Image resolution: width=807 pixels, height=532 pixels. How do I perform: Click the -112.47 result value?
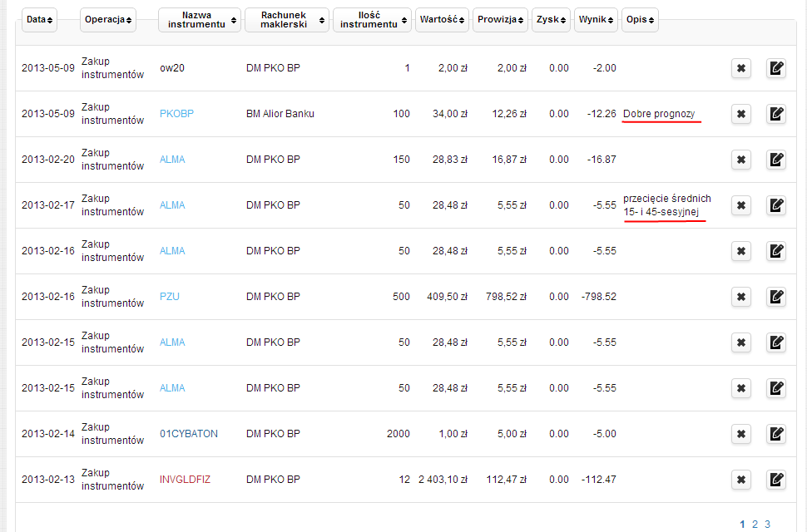(598, 480)
